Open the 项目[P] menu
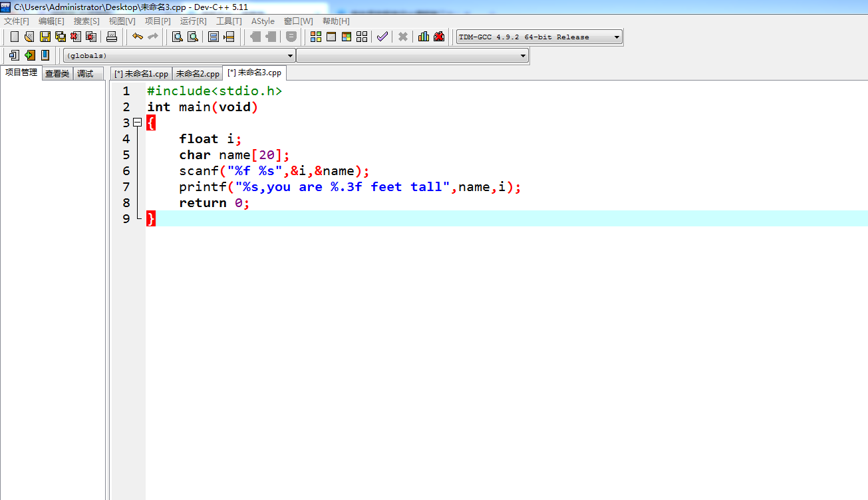The height and width of the screenshot is (500, 868). [158, 21]
